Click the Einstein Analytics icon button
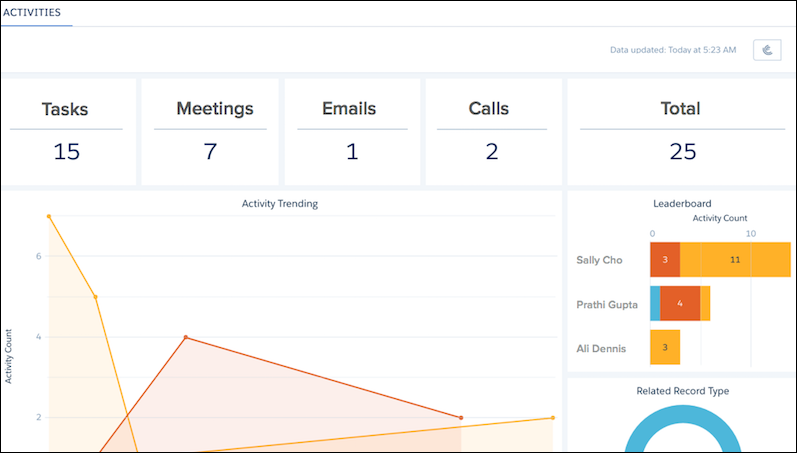Viewport: 797px width, 453px height. coord(767,50)
